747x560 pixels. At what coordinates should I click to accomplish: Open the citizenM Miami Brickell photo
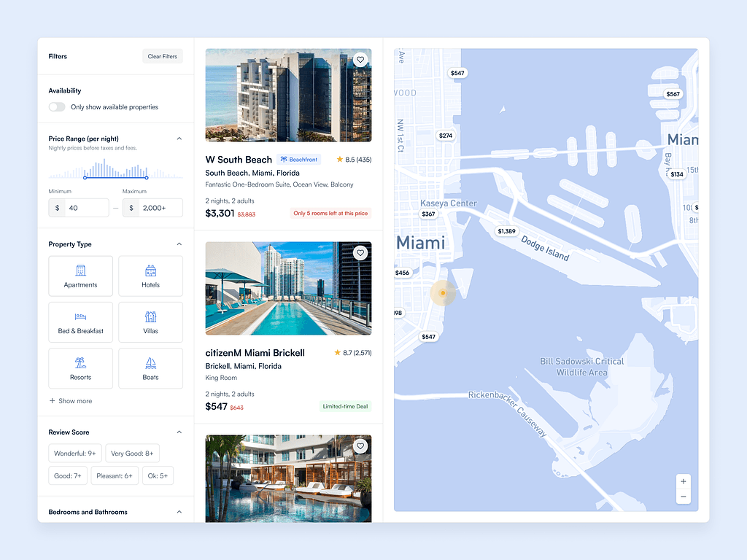[288, 288]
